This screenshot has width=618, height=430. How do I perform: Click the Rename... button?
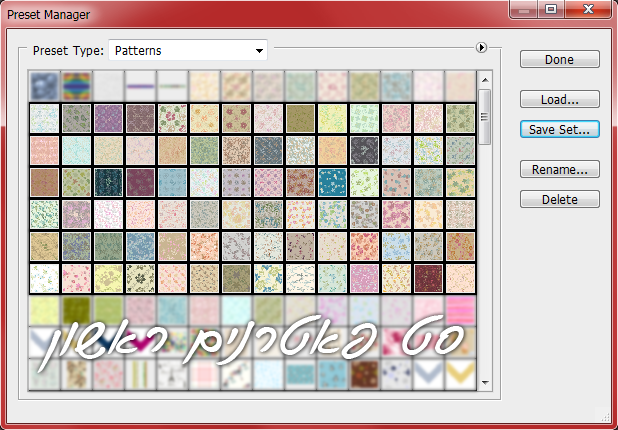tap(559, 169)
